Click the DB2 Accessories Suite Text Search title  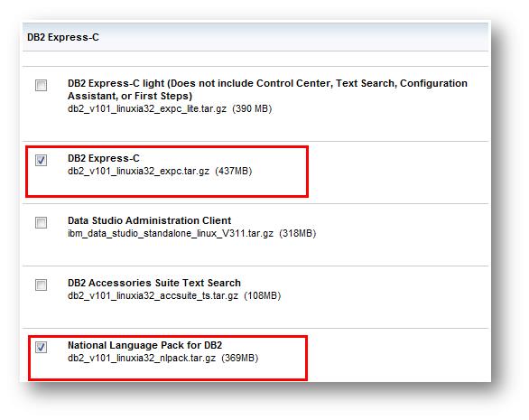click(154, 283)
